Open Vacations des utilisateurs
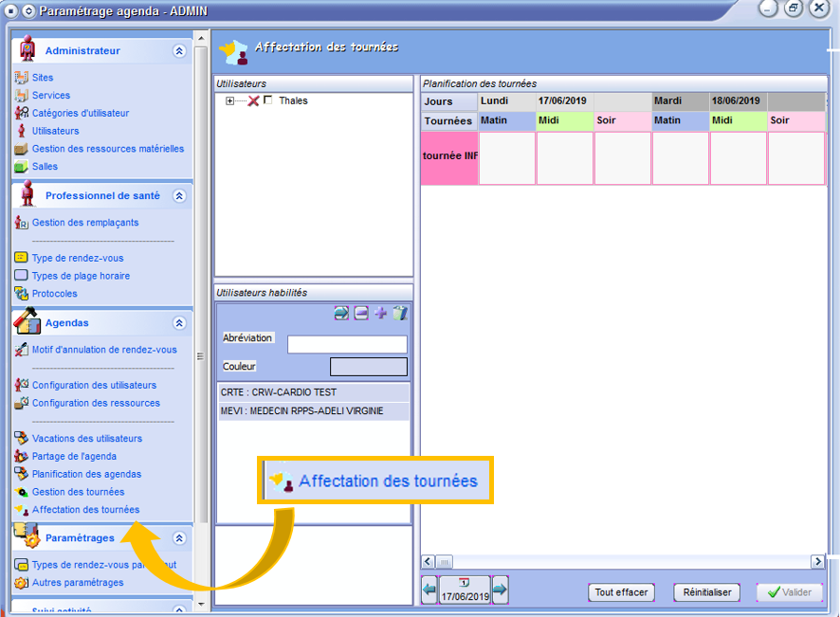840x617 pixels. click(x=86, y=439)
